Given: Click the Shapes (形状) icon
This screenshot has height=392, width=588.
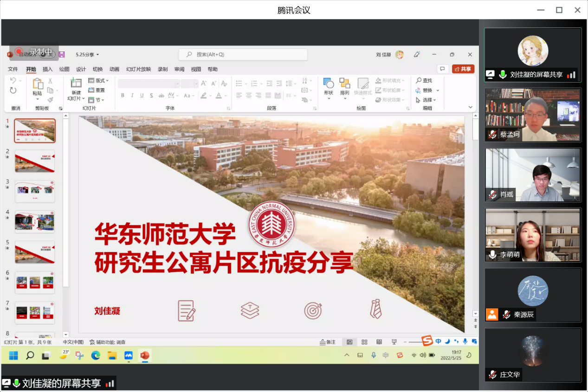Looking at the screenshot, I should (329, 84).
